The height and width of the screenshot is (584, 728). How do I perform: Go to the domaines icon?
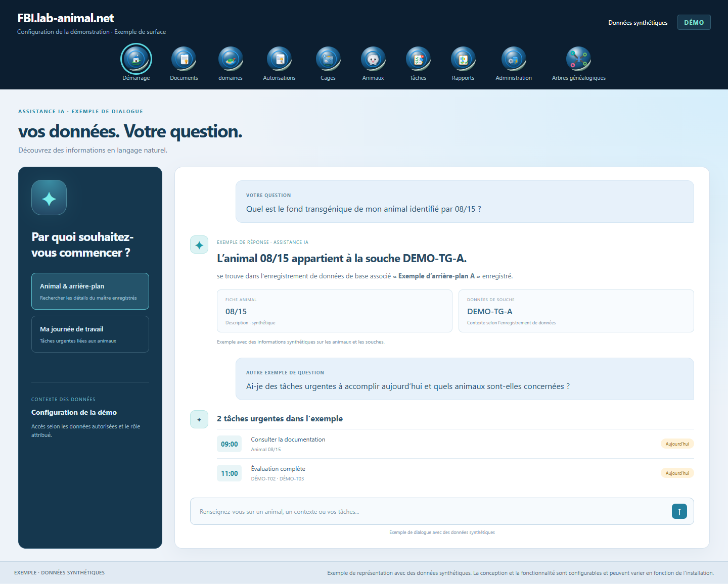pos(231,59)
